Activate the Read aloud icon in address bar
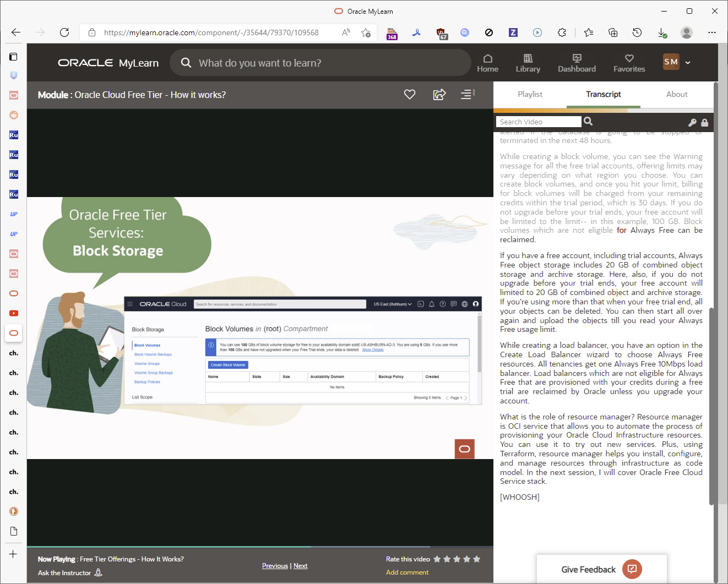The image size is (728, 584). tap(346, 32)
